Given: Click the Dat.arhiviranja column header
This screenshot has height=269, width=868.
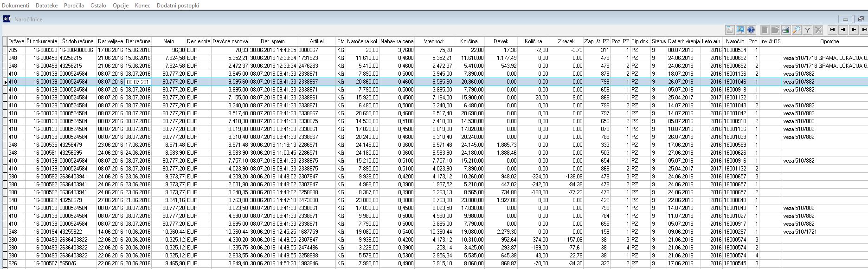Looking at the screenshot, I should 684,41.
